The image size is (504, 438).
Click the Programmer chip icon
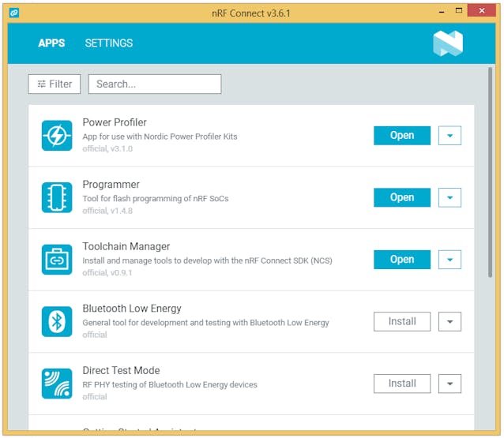click(x=57, y=197)
